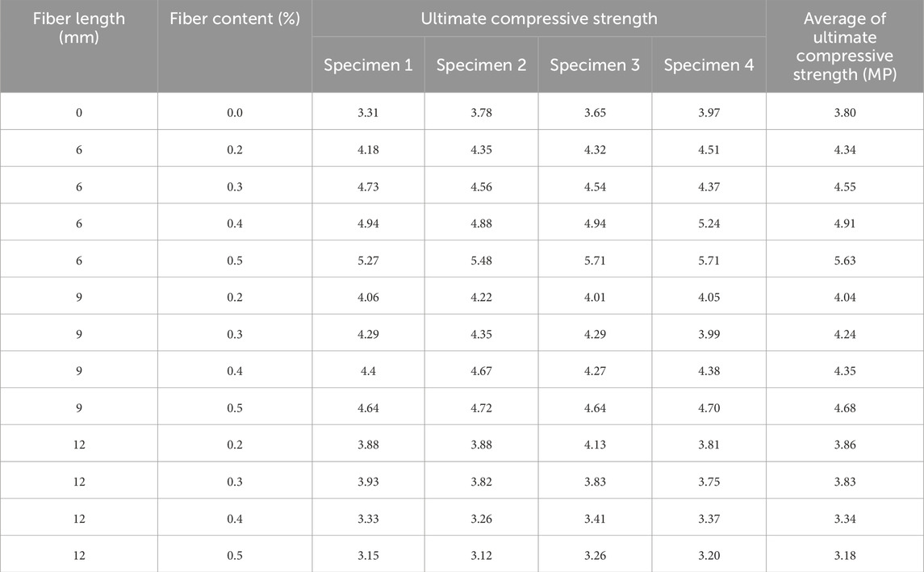The height and width of the screenshot is (572, 924).
Task: Click the Specimen 1 column header
Action: 368,65
